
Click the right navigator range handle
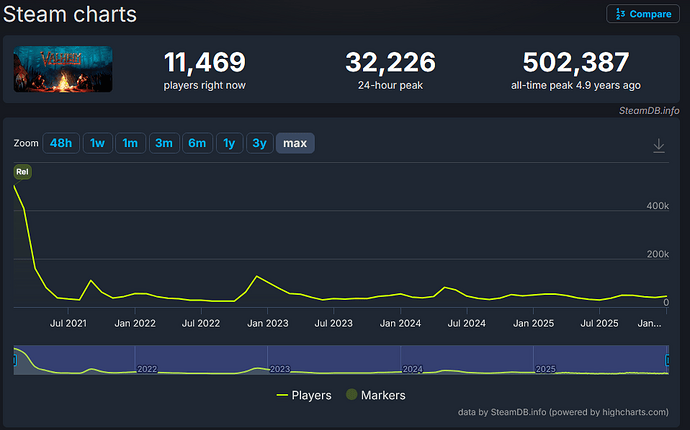tap(668, 360)
